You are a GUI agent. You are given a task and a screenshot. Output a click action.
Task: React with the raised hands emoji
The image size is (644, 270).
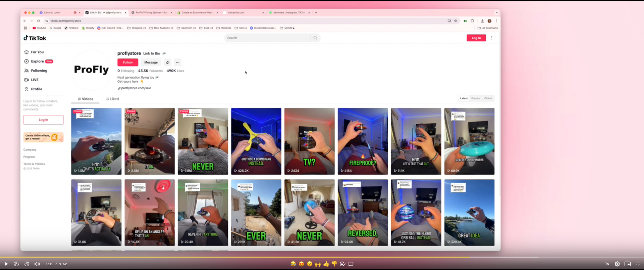click(318, 264)
